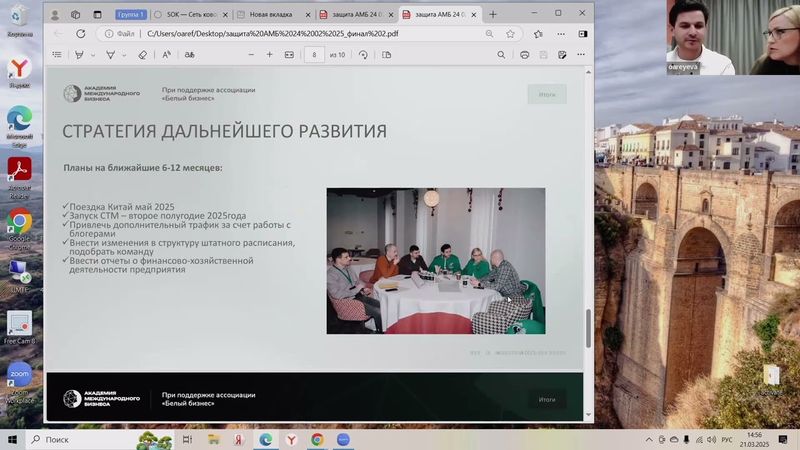800x450 pixels.
Task: Open the Yandex desktop shortcut
Action: [19, 72]
